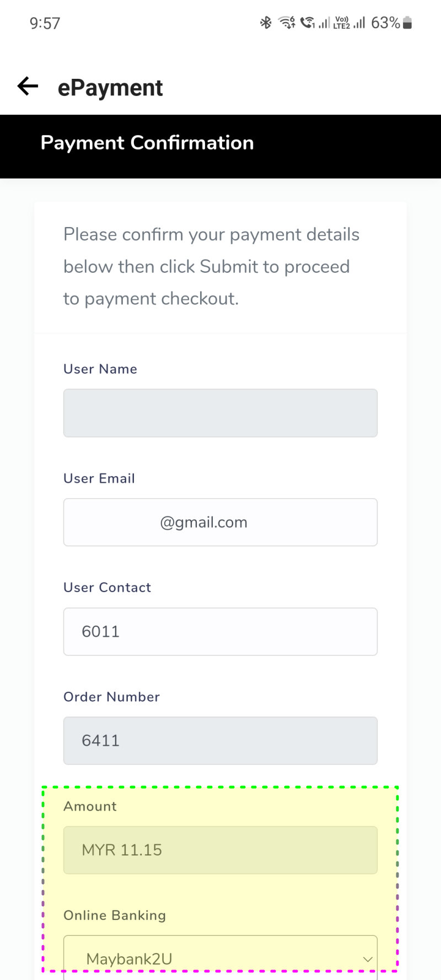Tap the Payment Confirmation header bar
This screenshot has width=441, height=980.
220,146
